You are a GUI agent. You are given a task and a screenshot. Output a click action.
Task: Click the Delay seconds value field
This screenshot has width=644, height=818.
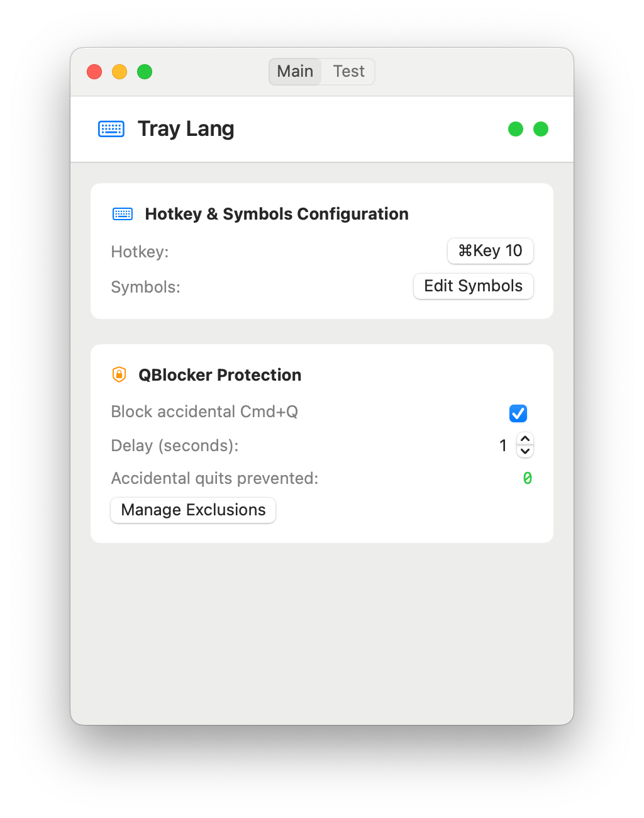pos(503,445)
